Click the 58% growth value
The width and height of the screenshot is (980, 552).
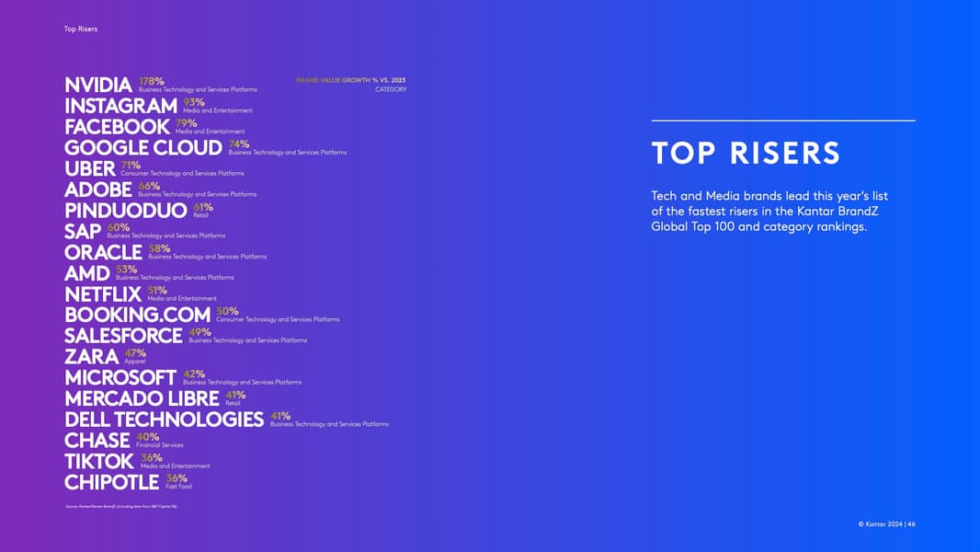(x=159, y=248)
